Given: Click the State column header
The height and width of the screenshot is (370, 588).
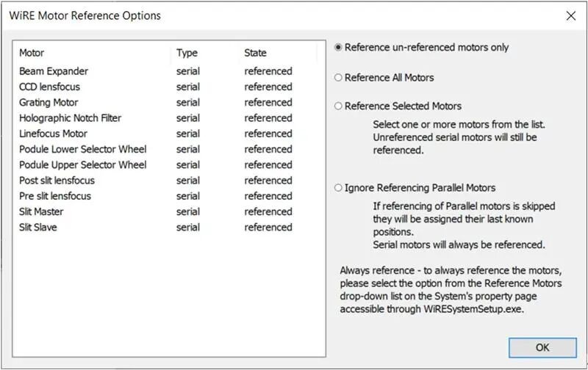Looking at the screenshot, I should coord(256,53).
